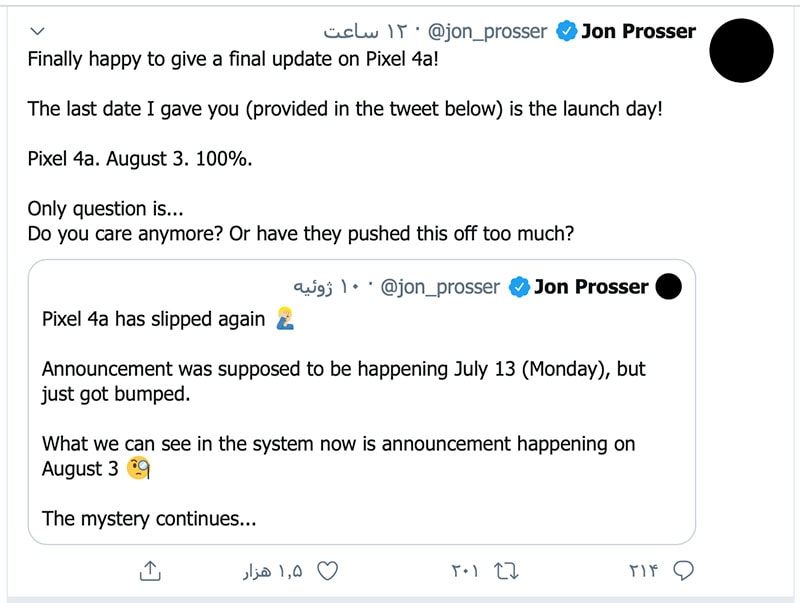This screenshot has width=800, height=603.
Task: Click the reply count number 214
Action: pyautogui.click(x=645, y=571)
